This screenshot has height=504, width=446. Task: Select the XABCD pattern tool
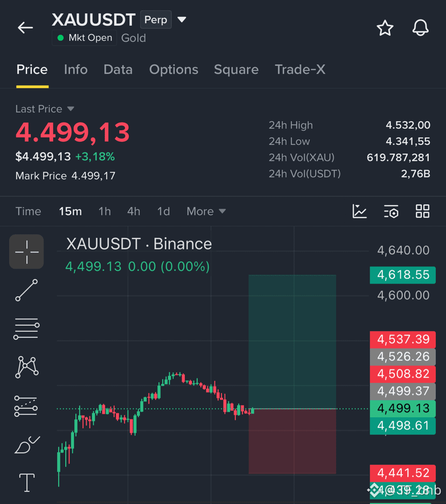(27, 367)
